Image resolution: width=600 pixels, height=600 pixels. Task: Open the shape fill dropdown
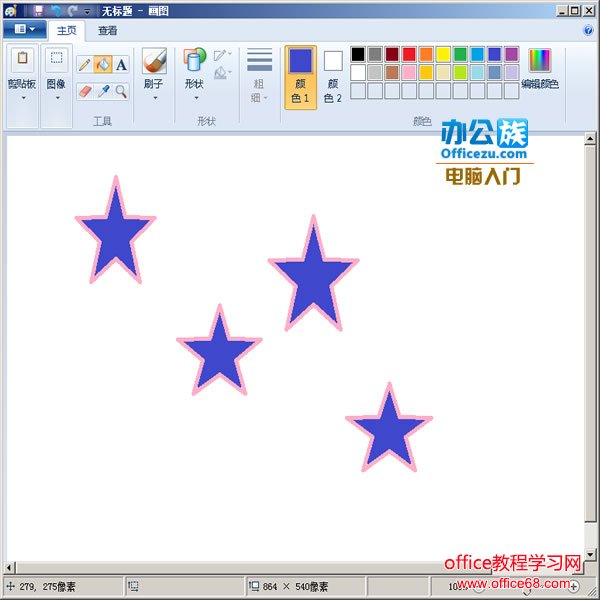(x=223, y=73)
